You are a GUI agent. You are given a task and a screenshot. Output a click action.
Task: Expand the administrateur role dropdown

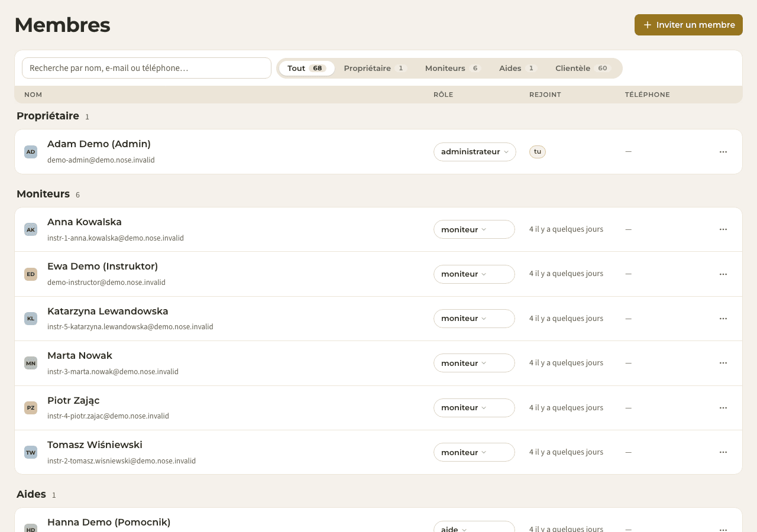(475, 152)
